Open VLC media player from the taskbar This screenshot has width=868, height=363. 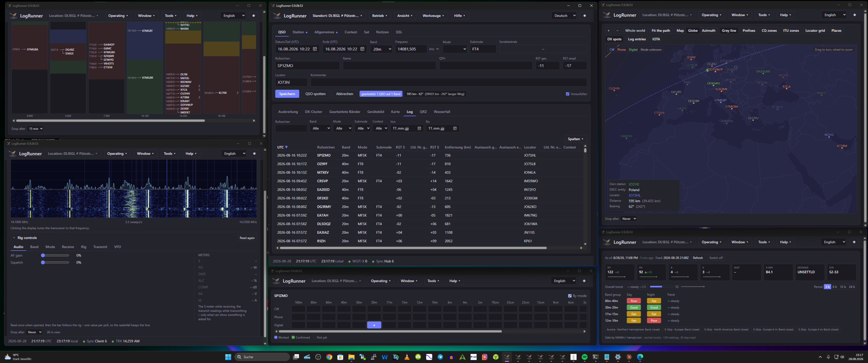[407, 357]
